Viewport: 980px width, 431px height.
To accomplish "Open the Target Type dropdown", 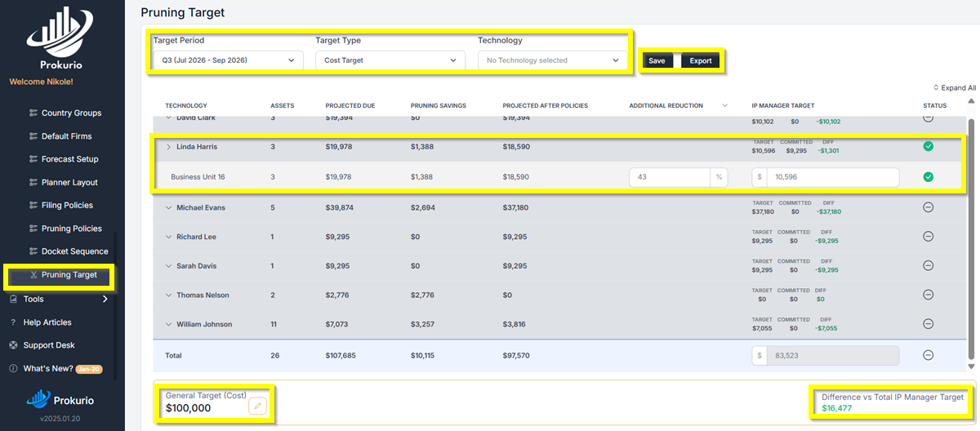I will point(390,60).
